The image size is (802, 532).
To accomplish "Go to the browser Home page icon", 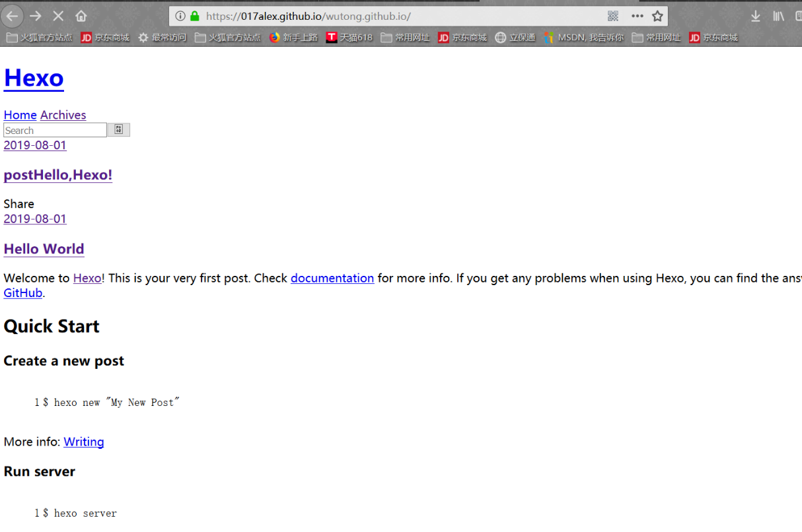I will pos(81,16).
